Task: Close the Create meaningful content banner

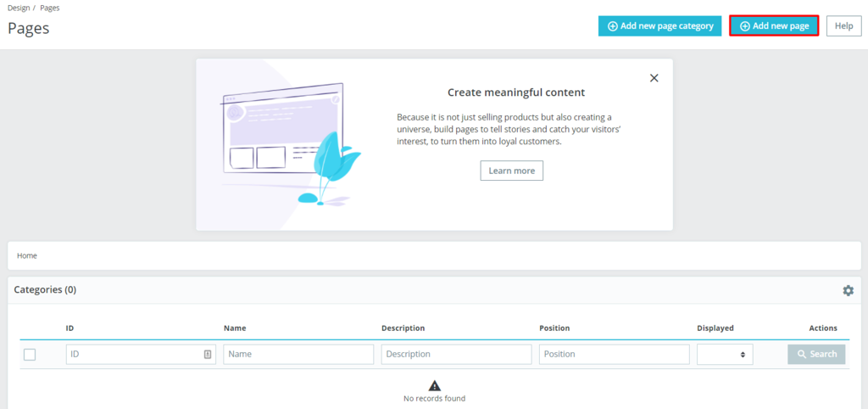Action: point(654,78)
